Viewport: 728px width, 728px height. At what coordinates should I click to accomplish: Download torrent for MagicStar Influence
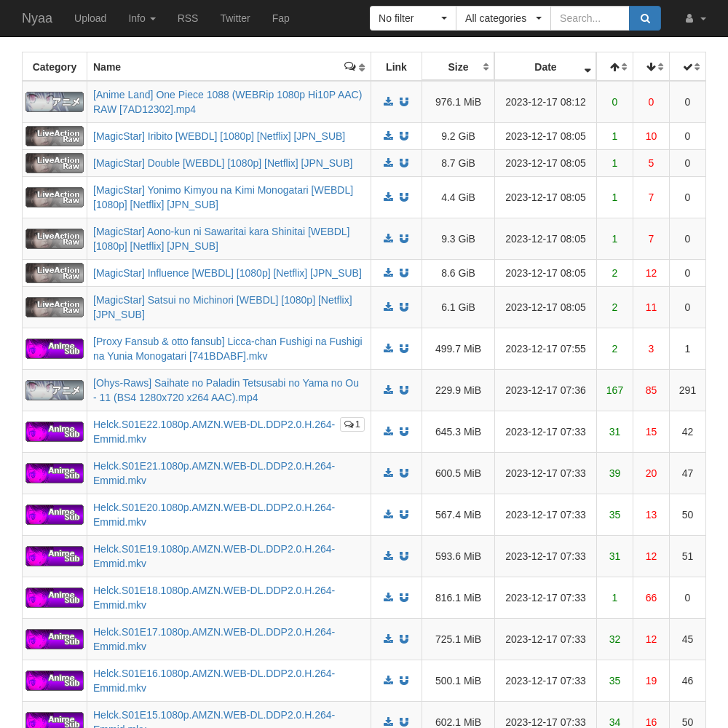click(x=388, y=273)
